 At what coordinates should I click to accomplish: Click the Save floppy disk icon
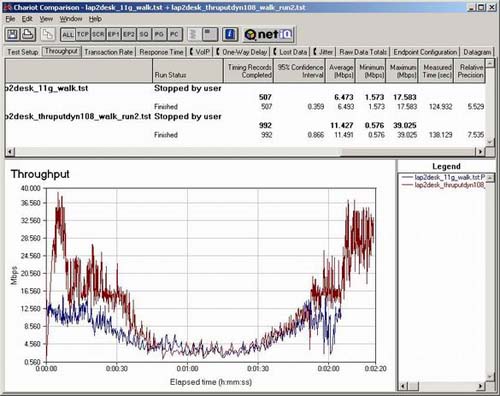click(x=13, y=34)
